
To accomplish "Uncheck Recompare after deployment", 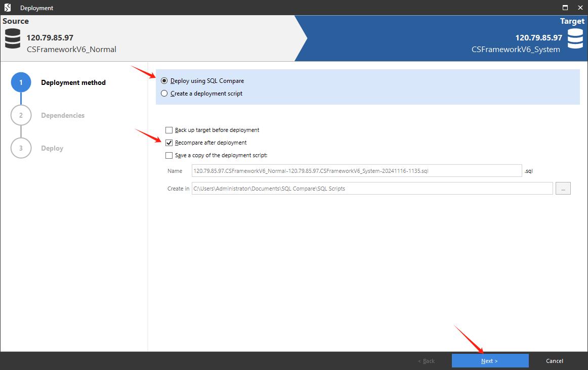I will coord(169,143).
